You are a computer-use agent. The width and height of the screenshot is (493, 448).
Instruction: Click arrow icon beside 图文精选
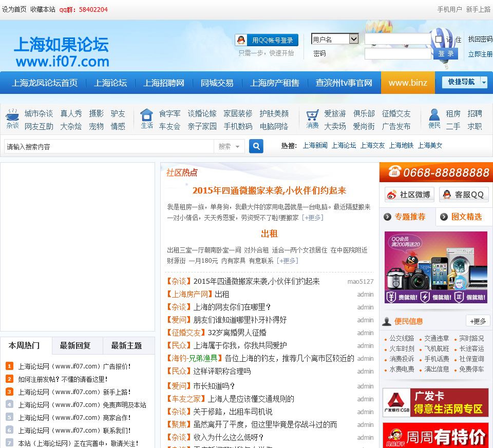pos(444,217)
